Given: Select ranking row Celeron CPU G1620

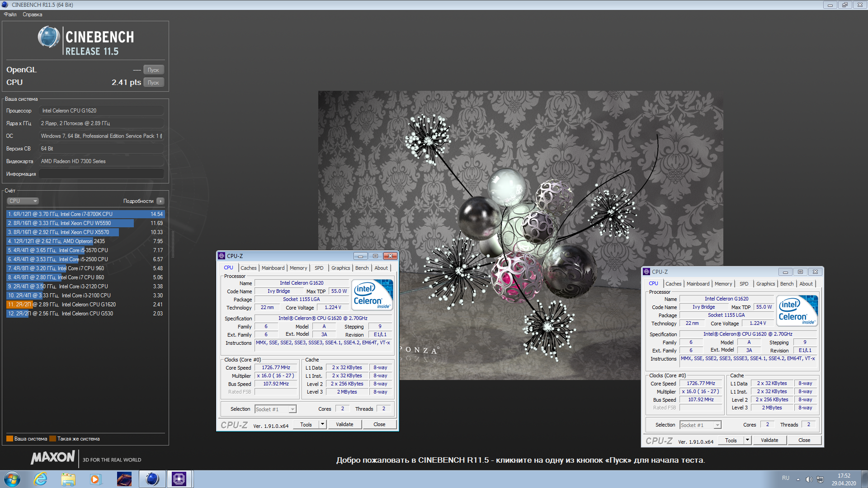Looking at the screenshot, I should click(85, 305).
